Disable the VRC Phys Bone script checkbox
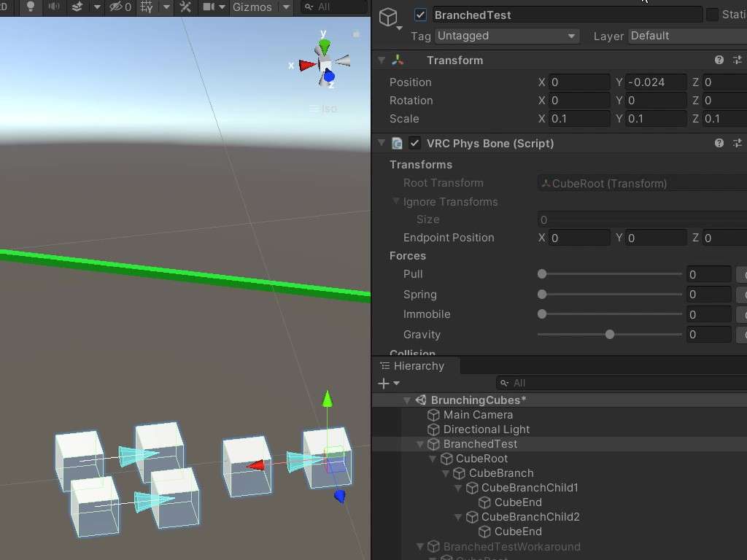Viewport: 747px width, 560px height. [414, 144]
